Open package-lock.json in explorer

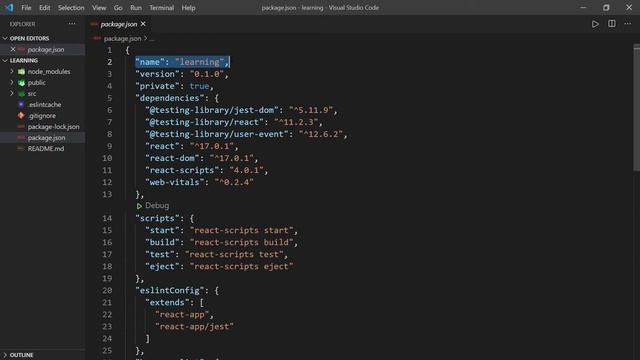click(x=53, y=127)
